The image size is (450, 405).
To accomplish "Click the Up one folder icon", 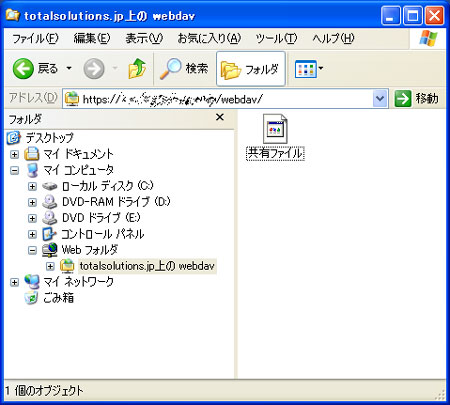I will click(x=137, y=69).
